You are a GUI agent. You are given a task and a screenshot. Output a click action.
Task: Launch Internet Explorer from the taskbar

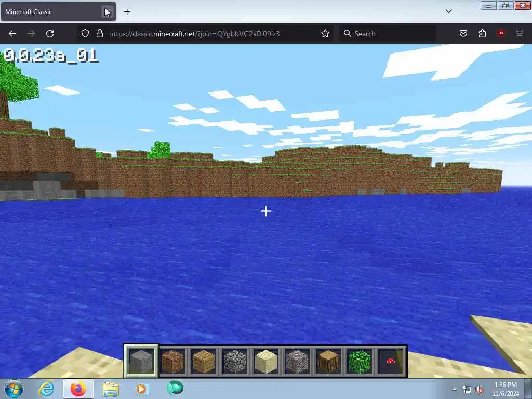(46, 389)
